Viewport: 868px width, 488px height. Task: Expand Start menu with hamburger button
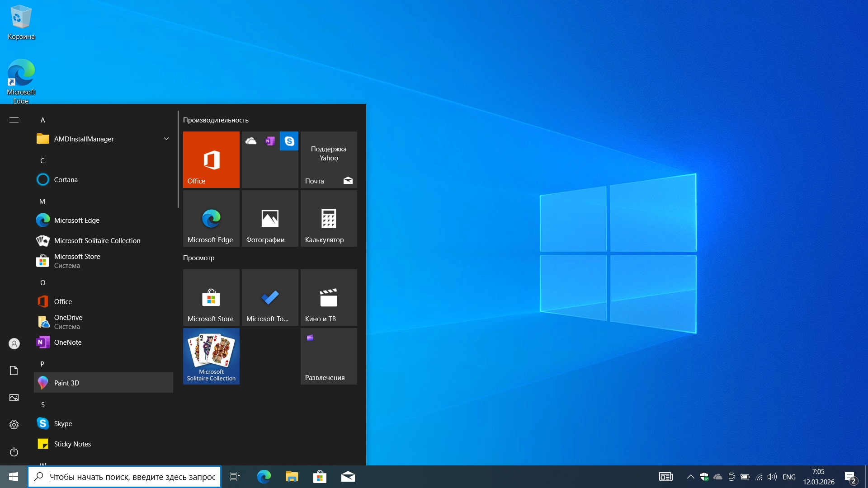tap(14, 120)
